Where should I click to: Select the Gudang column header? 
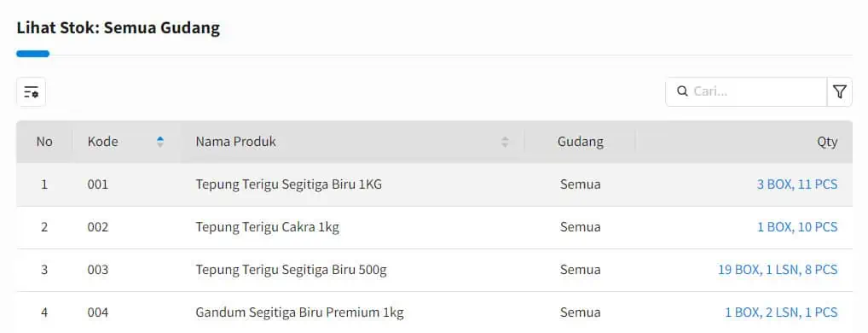click(580, 142)
